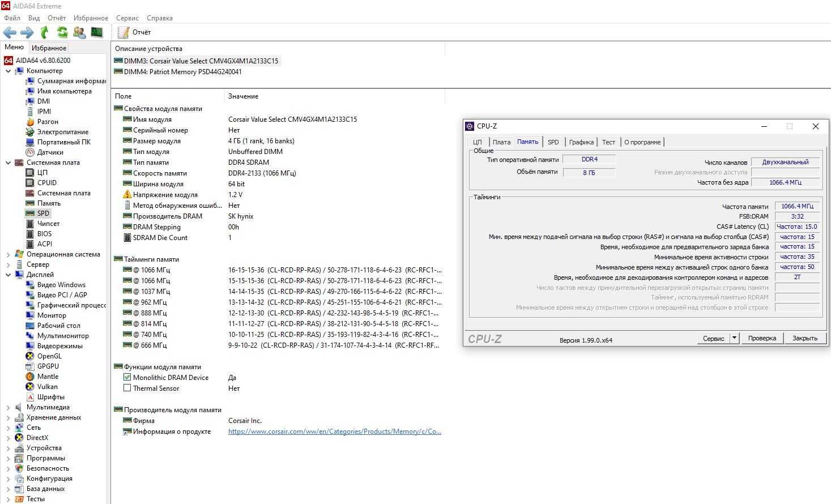Open the Сервис dropdown arrow in CPU-Z
831x504 pixels.
[734, 338]
